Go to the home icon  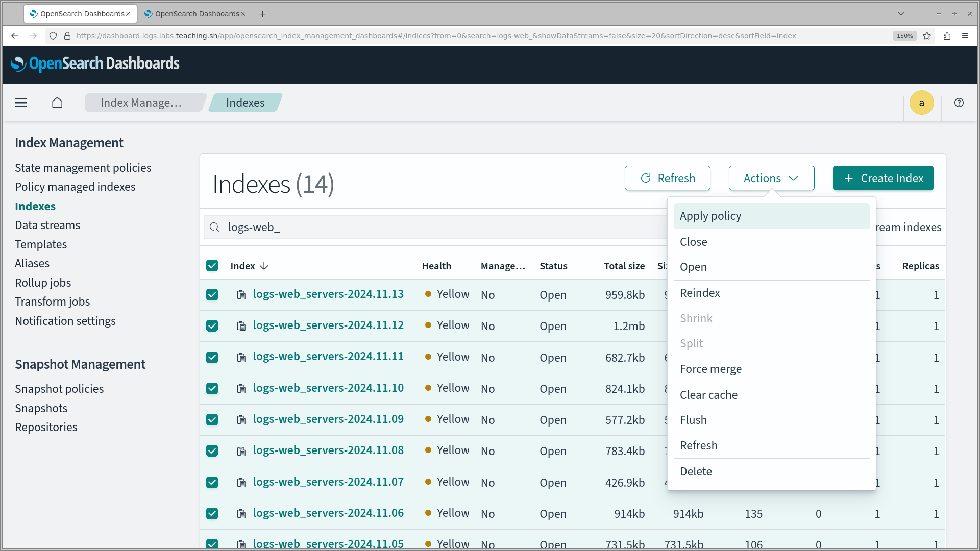pyautogui.click(x=57, y=103)
